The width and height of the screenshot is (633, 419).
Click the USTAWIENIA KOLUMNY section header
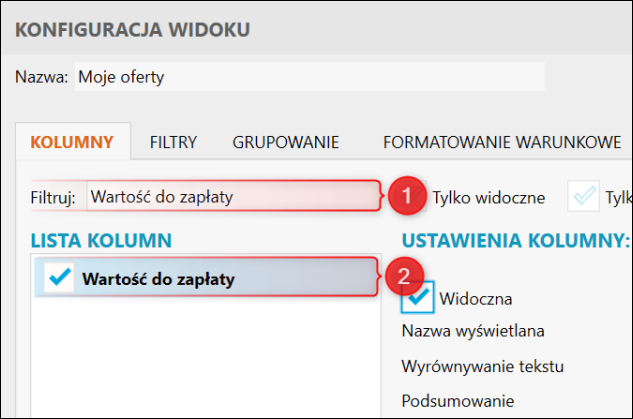pyautogui.click(x=515, y=240)
